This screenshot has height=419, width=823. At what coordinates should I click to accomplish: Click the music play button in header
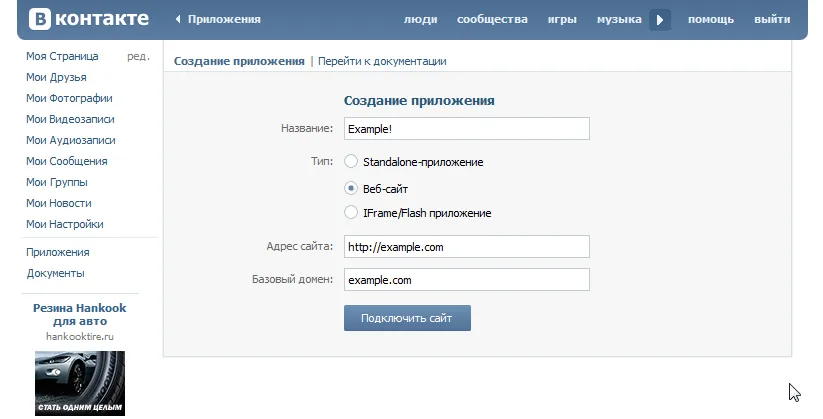(x=660, y=20)
